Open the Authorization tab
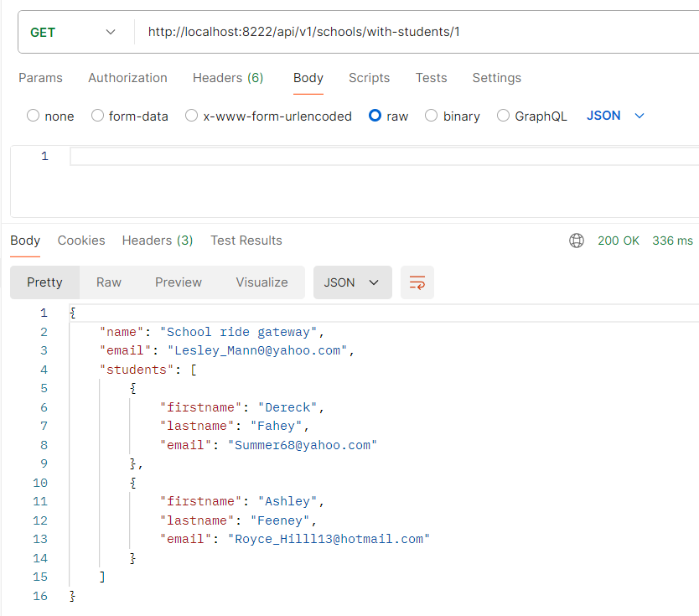The width and height of the screenshot is (699, 616). [127, 78]
